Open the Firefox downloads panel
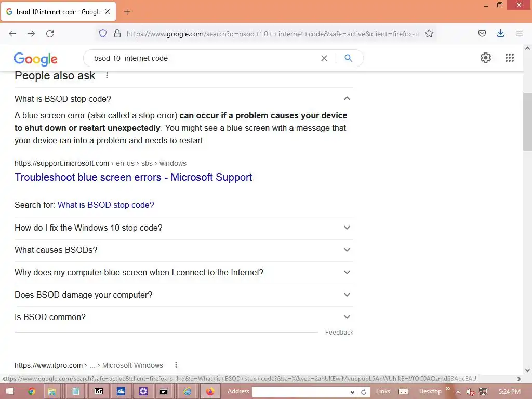 click(x=500, y=33)
